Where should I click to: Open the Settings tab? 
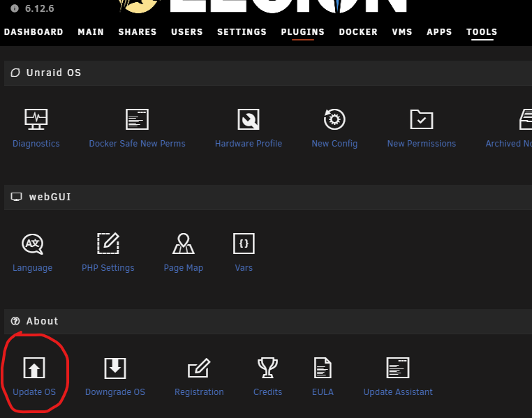(242, 32)
